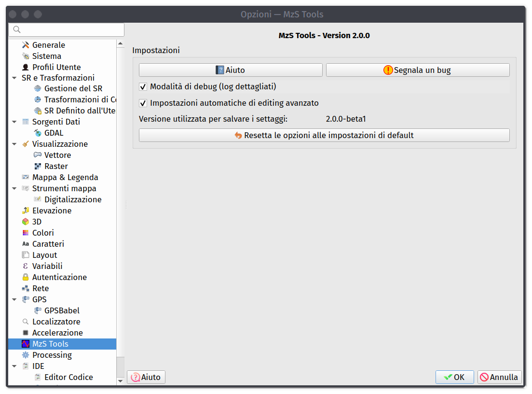
Task: Open the Editor Codice icon
Action: pyautogui.click(x=38, y=377)
